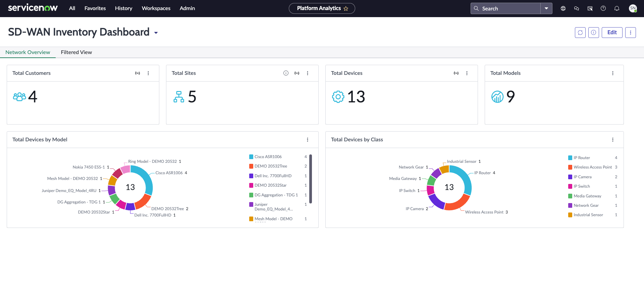Open the accessibility preferences icon in the header

point(590,8)
